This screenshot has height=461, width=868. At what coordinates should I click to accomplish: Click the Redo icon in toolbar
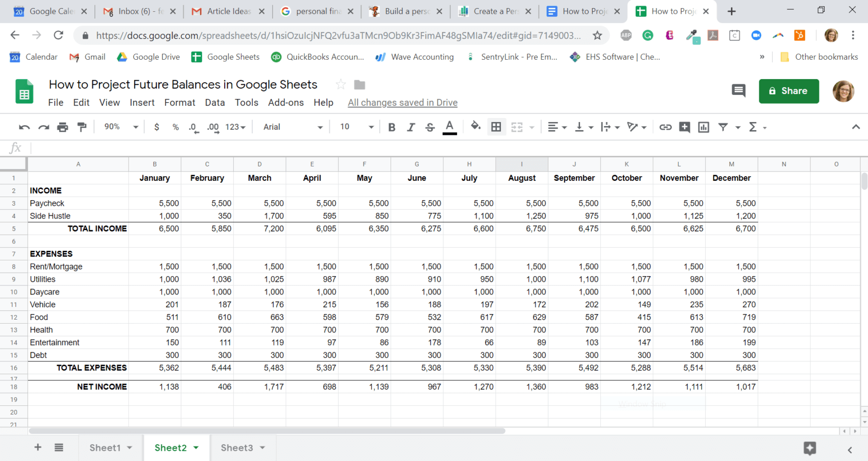43,127
